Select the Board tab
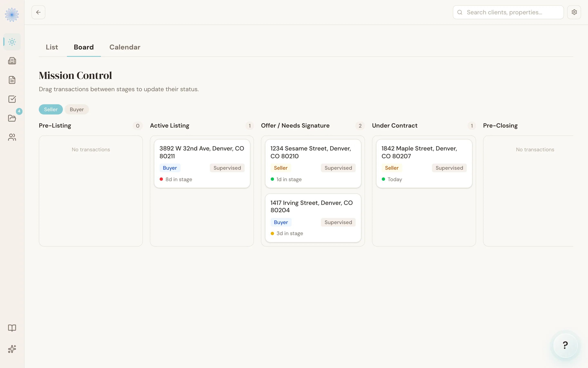The width and height of the screenshot is (588, 368). pyautogui.click(x=84, y=47)
